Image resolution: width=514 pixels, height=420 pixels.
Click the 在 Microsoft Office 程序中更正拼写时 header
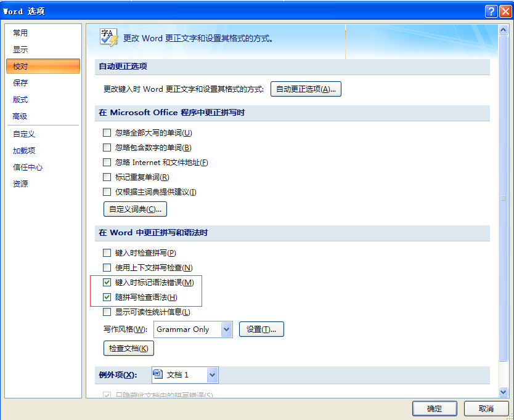172,112
